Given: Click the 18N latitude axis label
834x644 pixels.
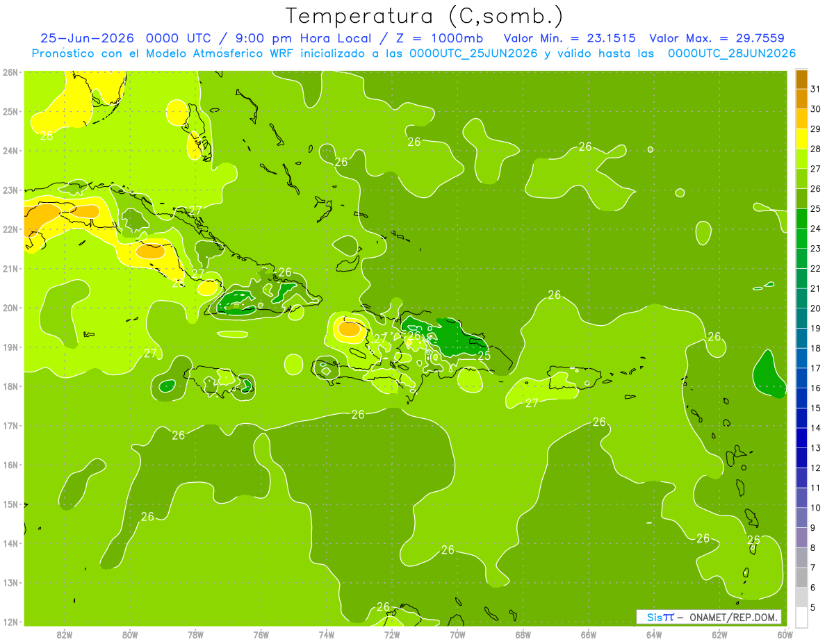Looking at the screenshot, I should (x=10, y=386).
